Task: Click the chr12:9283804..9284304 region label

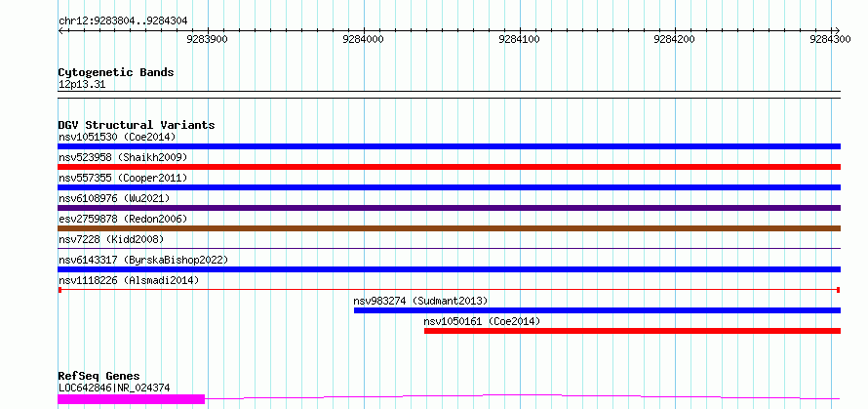Action: tap(123, 21)
